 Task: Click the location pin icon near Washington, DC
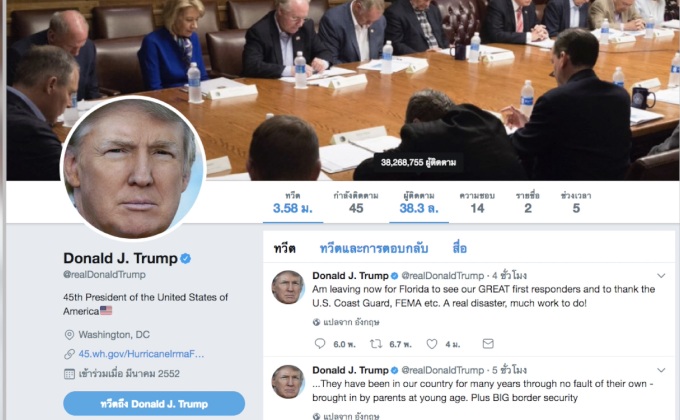[x=69, y=335]
